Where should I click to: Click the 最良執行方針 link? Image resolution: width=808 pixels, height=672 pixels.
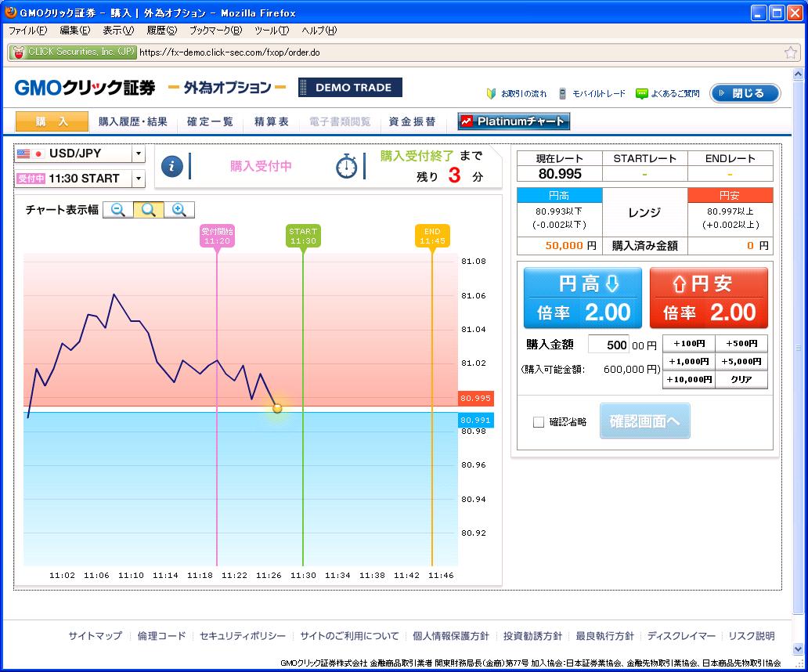(604, 636)
